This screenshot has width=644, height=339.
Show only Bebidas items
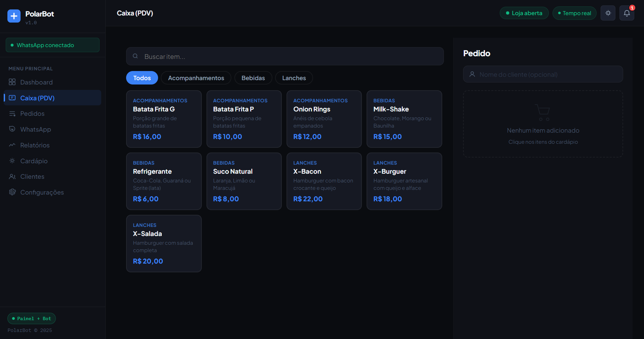point(253,78)
